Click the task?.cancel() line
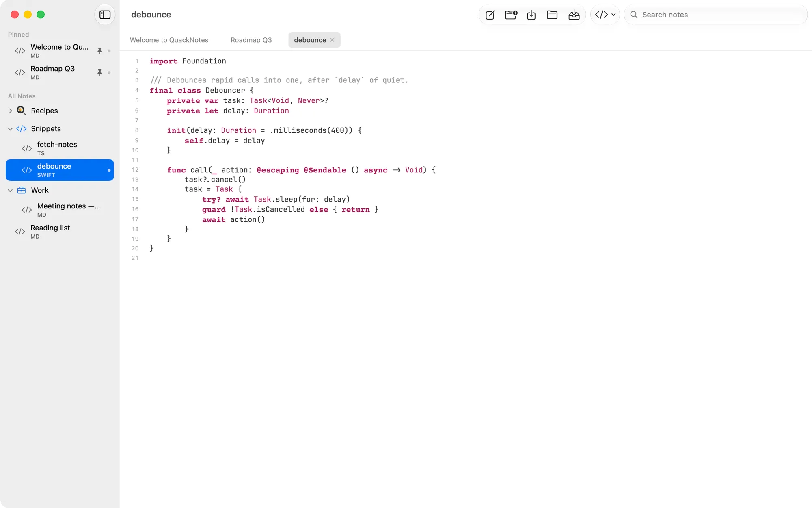 (x=215, y=179)
